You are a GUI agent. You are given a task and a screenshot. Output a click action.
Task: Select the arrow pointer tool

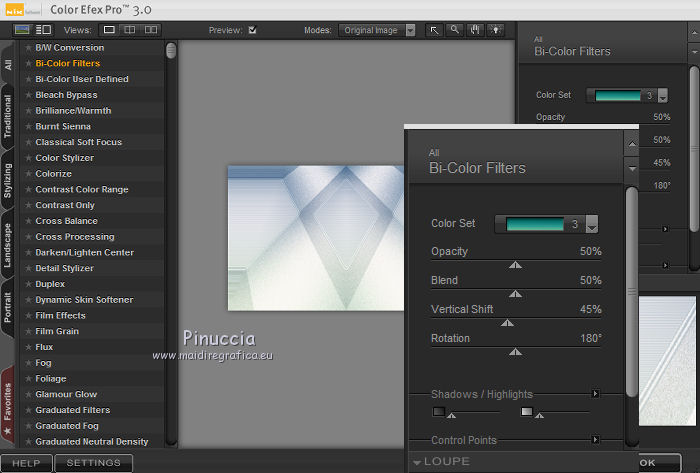click(x=435, y=30)
